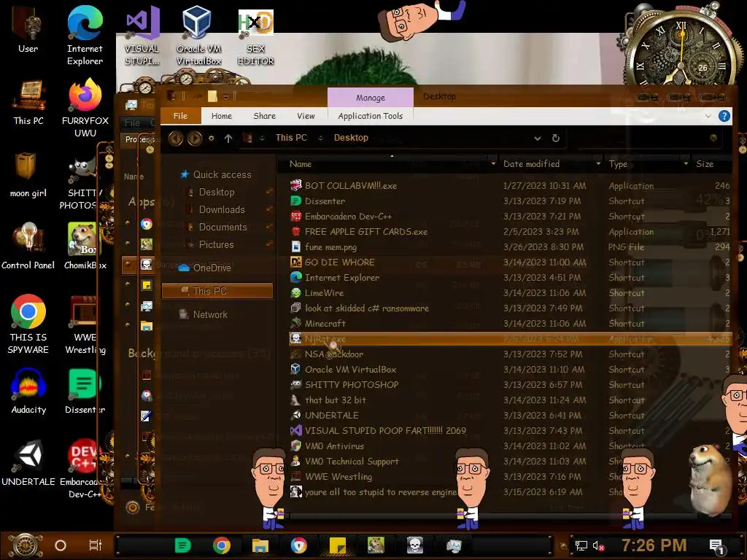Open ChomikBox desktop icon
This screenshot has width=747, height=560.
[85, 246]
